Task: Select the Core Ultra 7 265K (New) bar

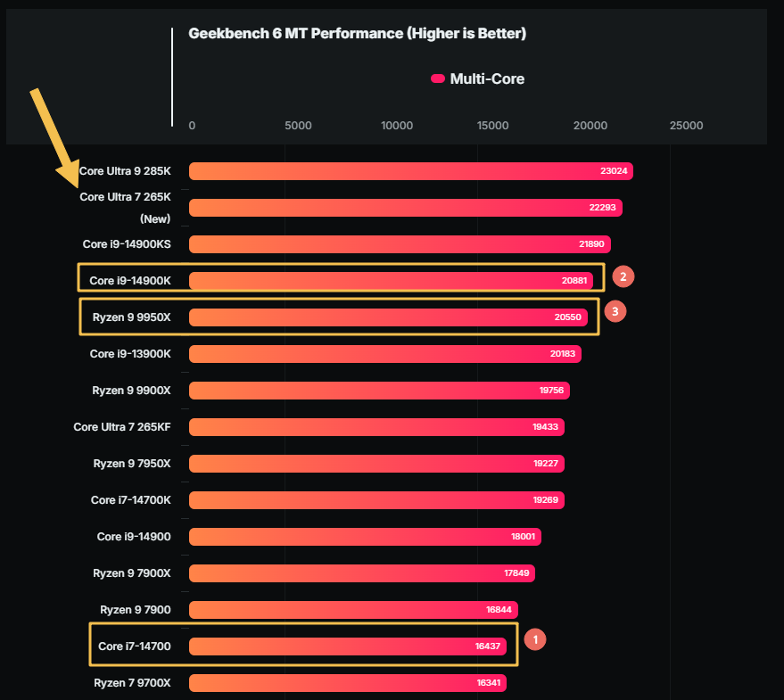Action: click(405, 208)
